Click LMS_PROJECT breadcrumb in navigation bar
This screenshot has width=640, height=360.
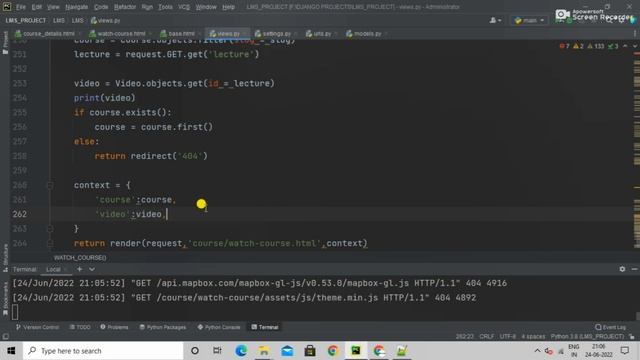(x=26, y=20)
